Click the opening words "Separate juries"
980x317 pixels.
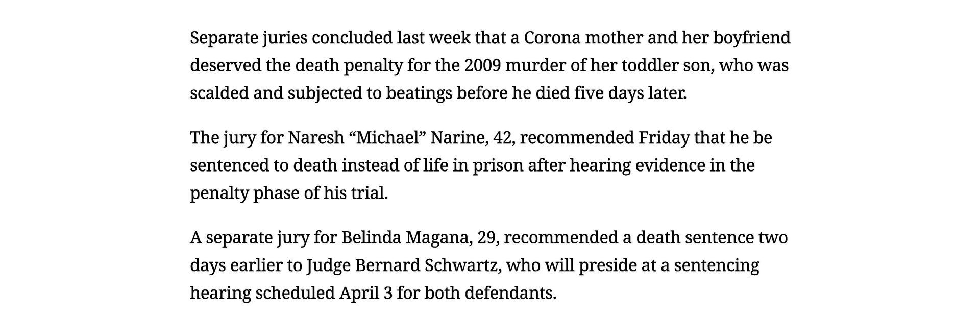(x=249, y=38)
